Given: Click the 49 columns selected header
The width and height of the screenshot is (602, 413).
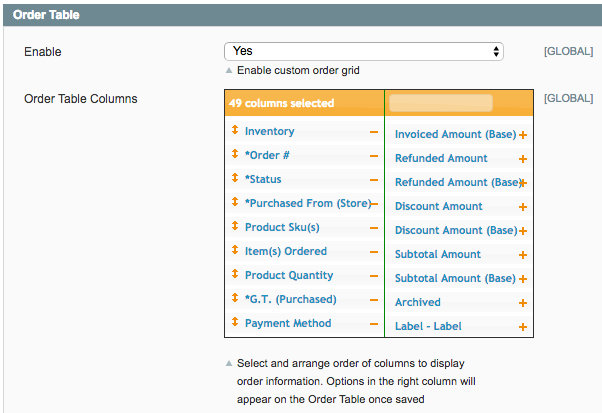Looking at the screenshot, I should point(281,103).
